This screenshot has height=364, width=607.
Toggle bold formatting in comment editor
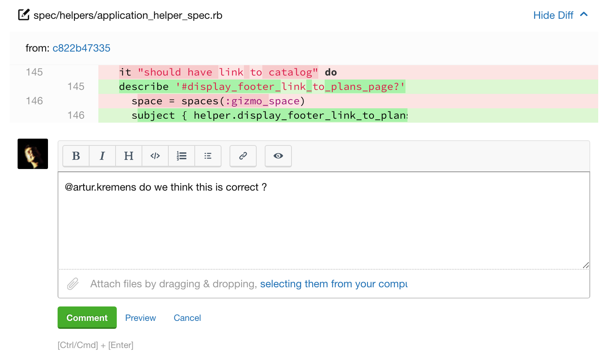click(76, 156)
